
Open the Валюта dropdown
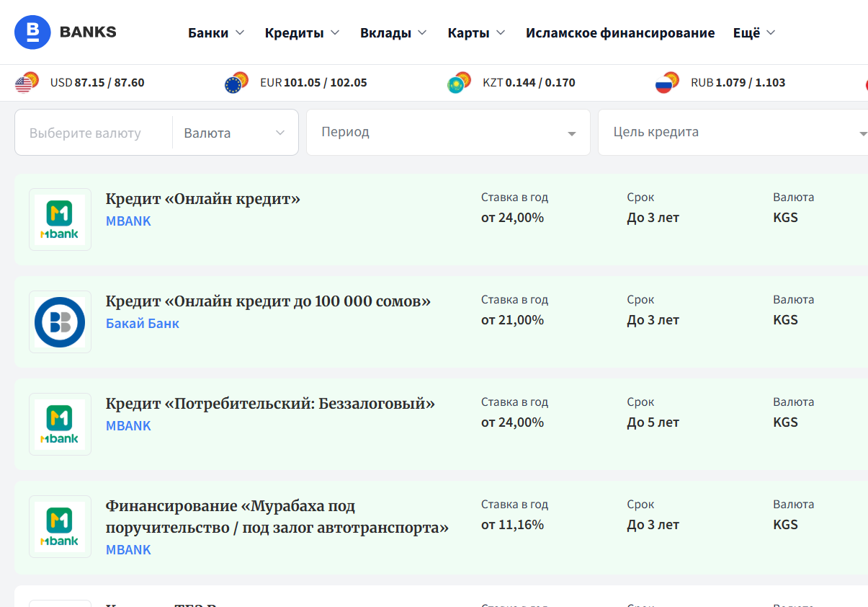[235, 133]
